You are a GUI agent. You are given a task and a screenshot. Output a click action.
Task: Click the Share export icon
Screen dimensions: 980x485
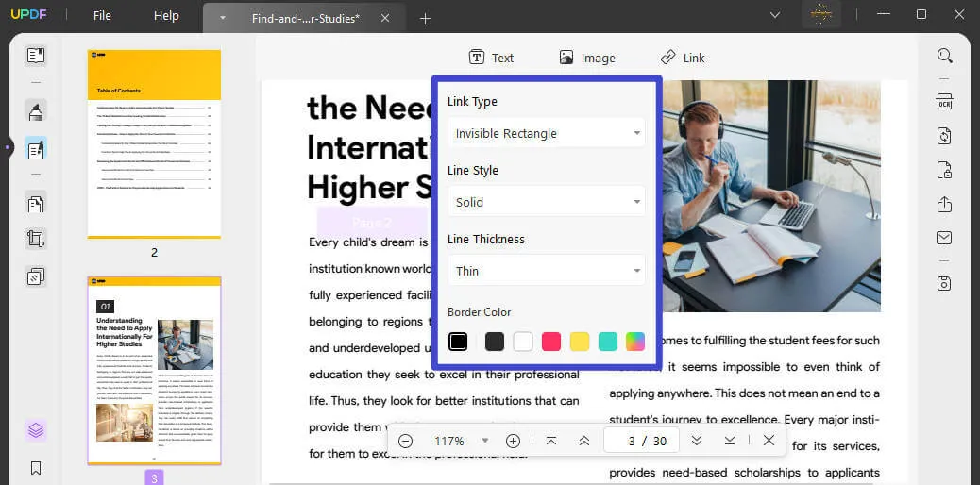click(944, 205)
